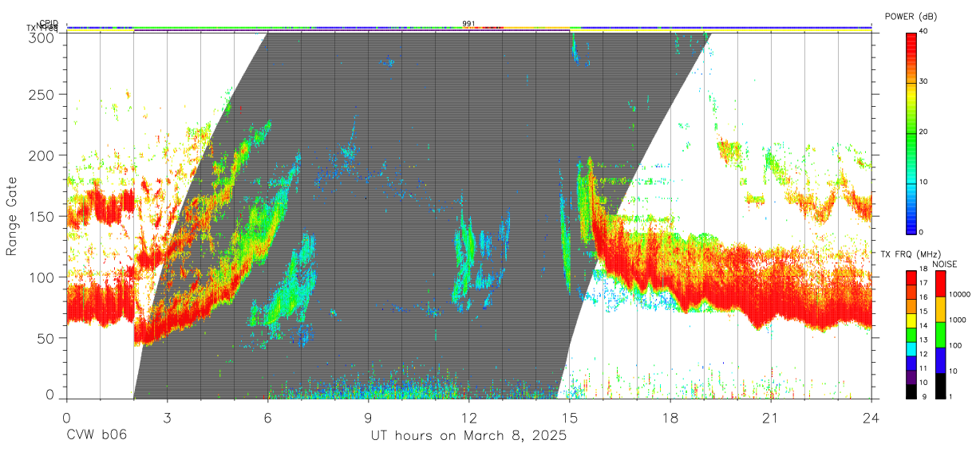Click the 20 label on POWER colorbar
This screenshot has height=452, width=980.
tap(925, 132)
